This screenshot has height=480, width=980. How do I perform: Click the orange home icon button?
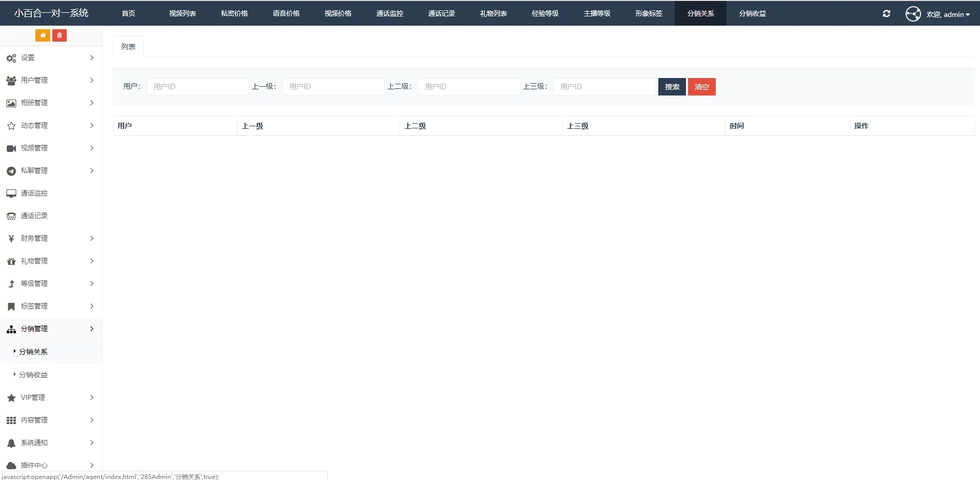pos(43,35)
